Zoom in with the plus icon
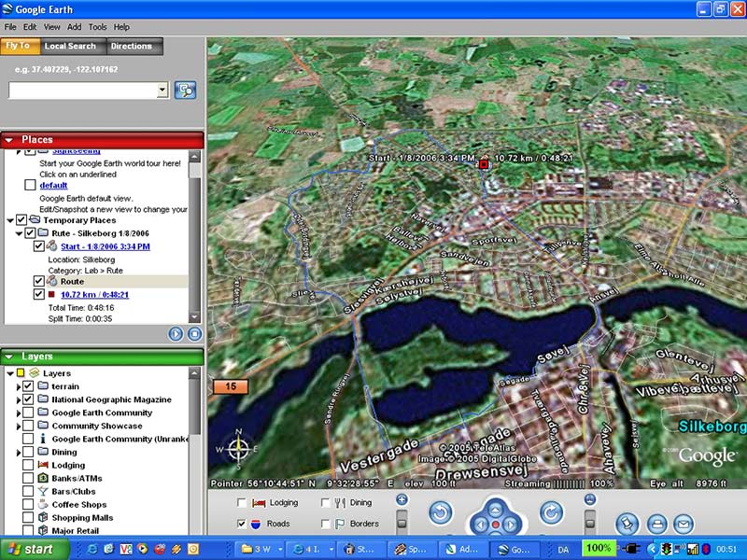Screen dimensions: 747x560 pyautogui.click(x=402, y=499)
